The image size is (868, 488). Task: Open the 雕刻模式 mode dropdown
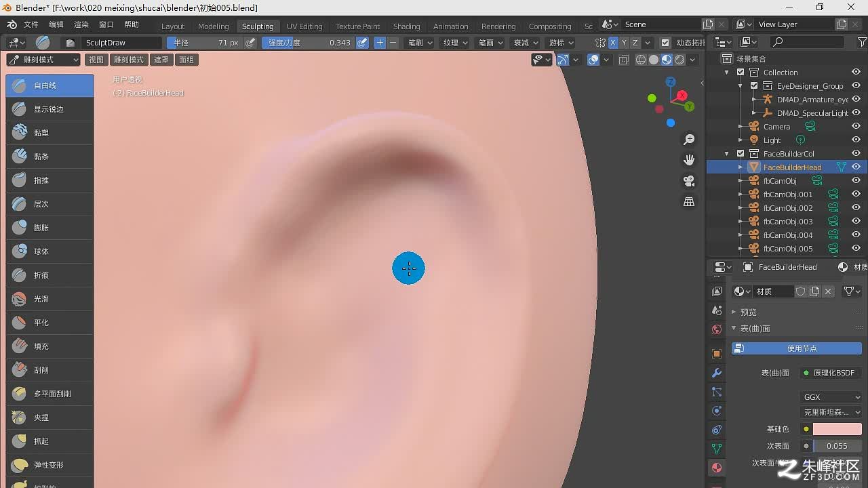[43, 60]
